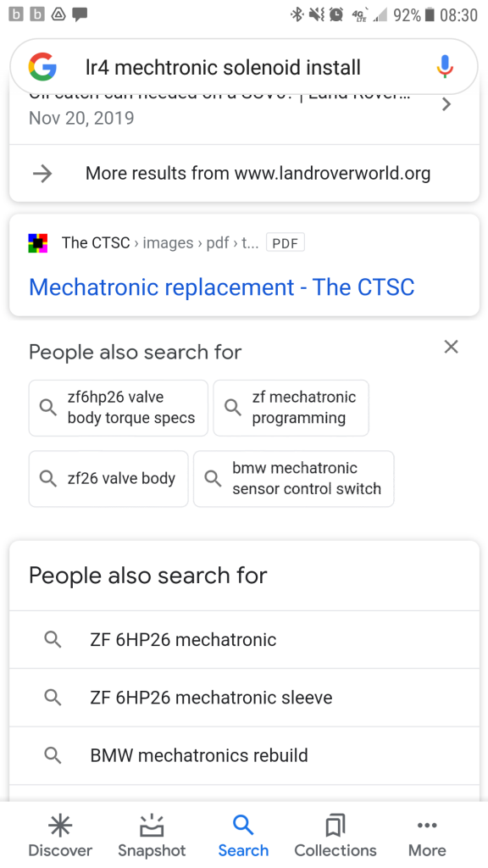488x868 pixels.
Task: Select the Search tab magnifier
Action: coord(243,826)
